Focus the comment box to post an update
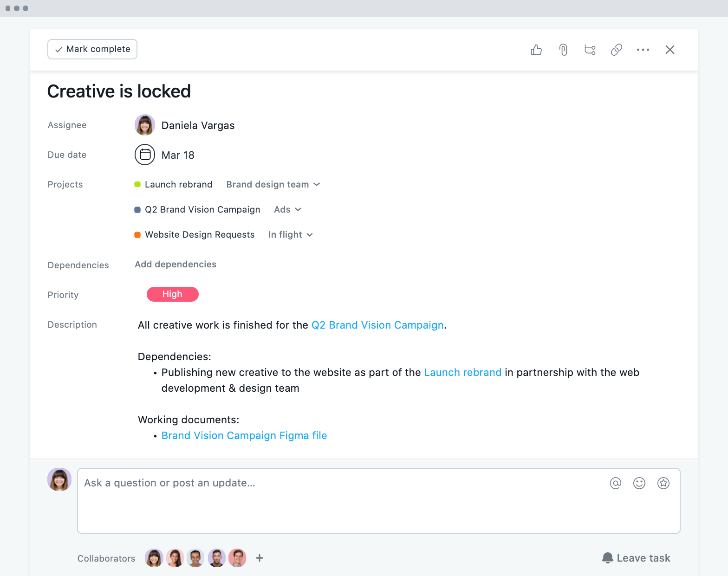 (x=379, y=501)
